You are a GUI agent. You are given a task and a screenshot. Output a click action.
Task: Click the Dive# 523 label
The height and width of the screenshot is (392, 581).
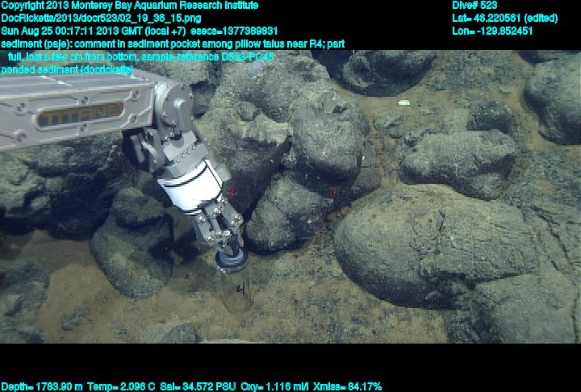point(474,5)
